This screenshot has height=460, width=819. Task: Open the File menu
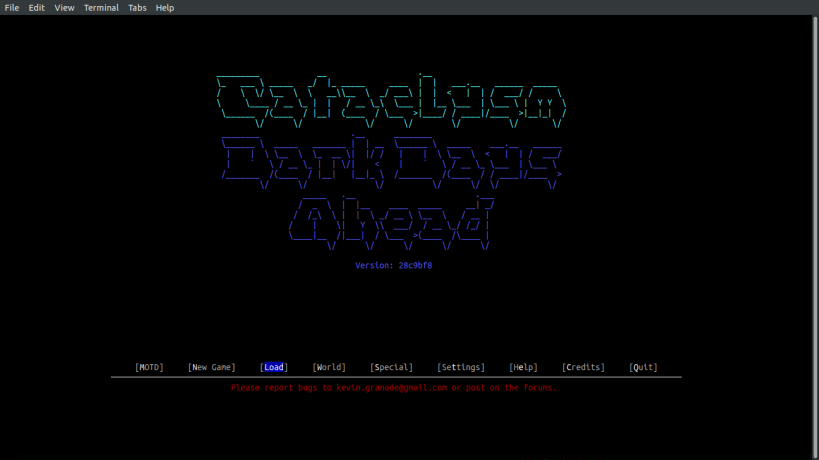pyautogui.click(x=11, y=8)
